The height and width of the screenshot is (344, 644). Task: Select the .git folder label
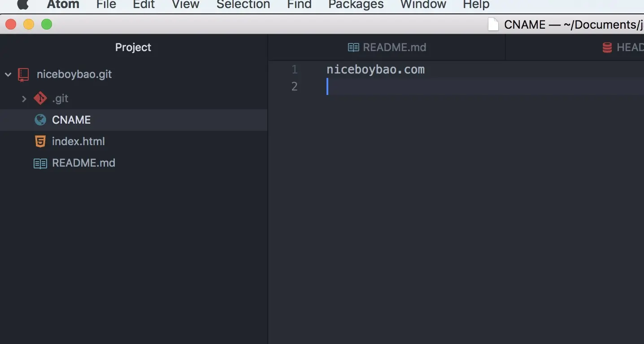(x=60, y=99)
